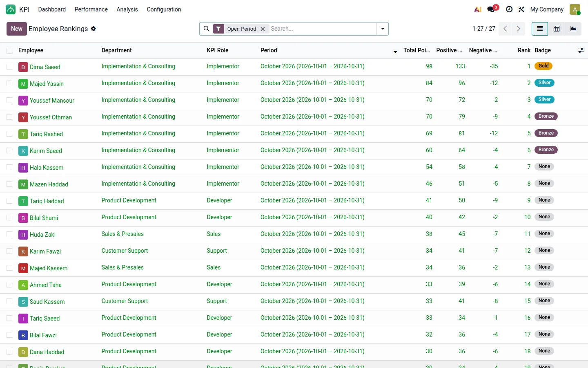This screenshot has width=588, height=368.
Task: Click the Silver badge for Majed Yassin
Action: [x=545, y=83]
